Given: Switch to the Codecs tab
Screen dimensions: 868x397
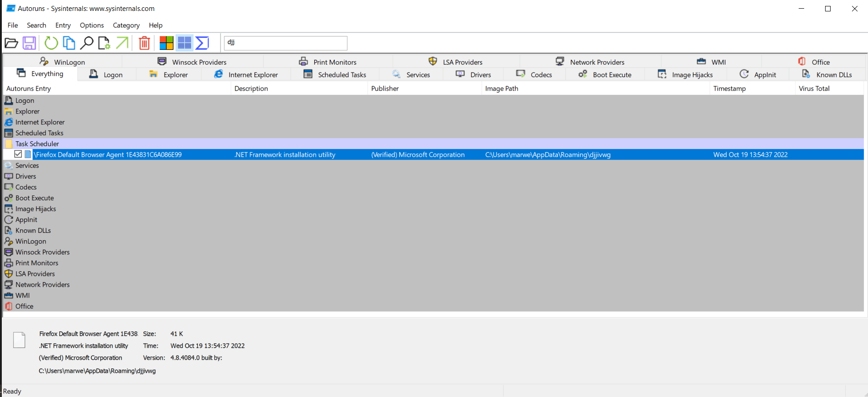Looking at the screenshot, I should tap(534, 74).
